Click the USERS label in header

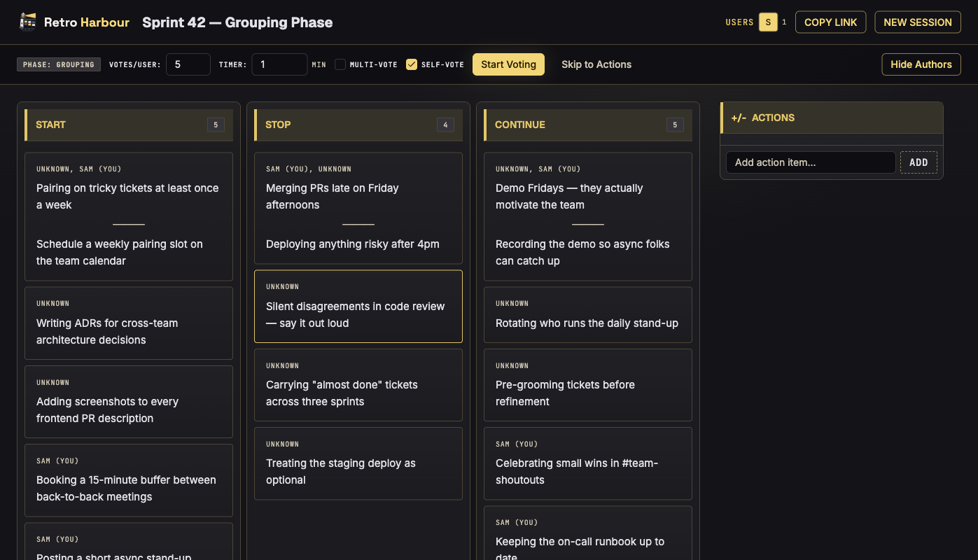tap(739, 22)
